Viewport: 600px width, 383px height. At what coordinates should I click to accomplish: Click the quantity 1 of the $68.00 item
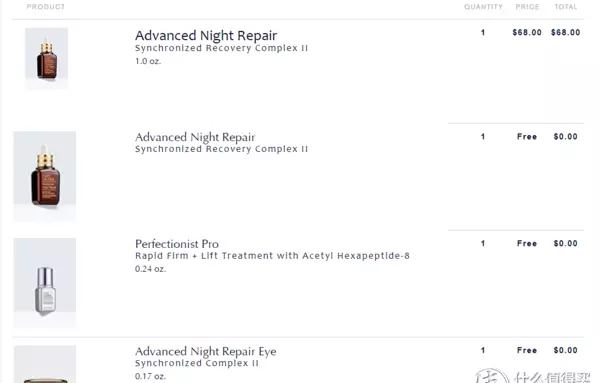click(483, 33)
